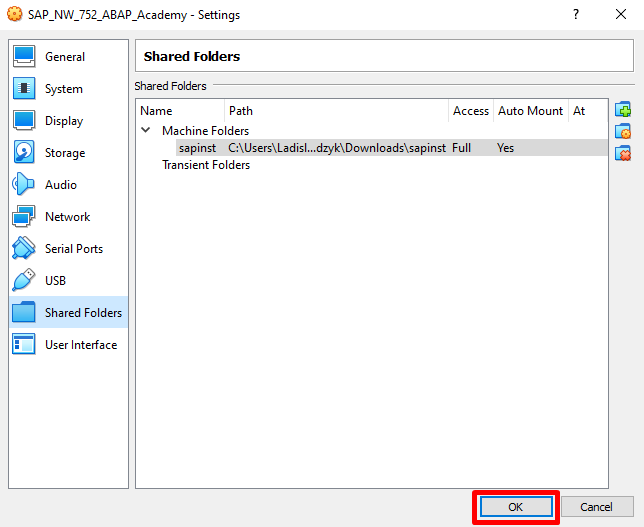Open the User Interface category
The height and width of the screenshot is (527, 644).
pos(68,345)
